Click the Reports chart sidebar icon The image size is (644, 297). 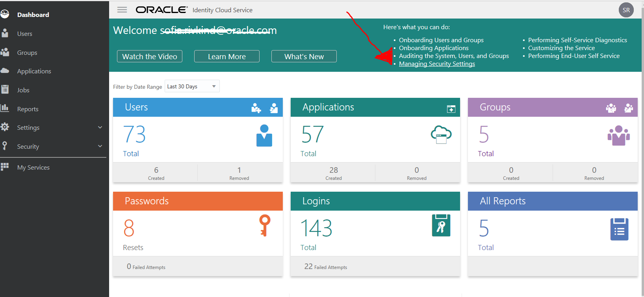pos(5,108)
